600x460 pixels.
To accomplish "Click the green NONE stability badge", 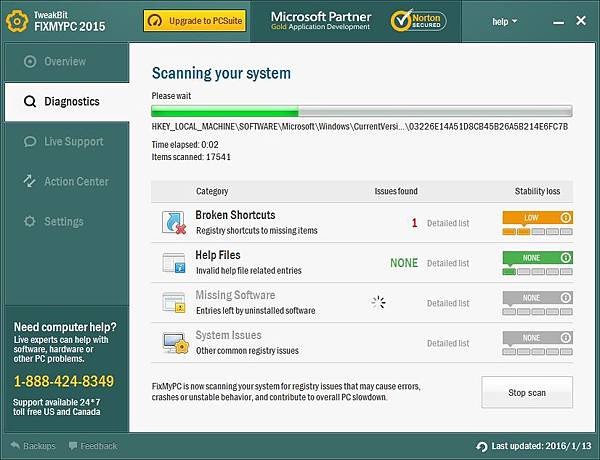I will (538, 258).
